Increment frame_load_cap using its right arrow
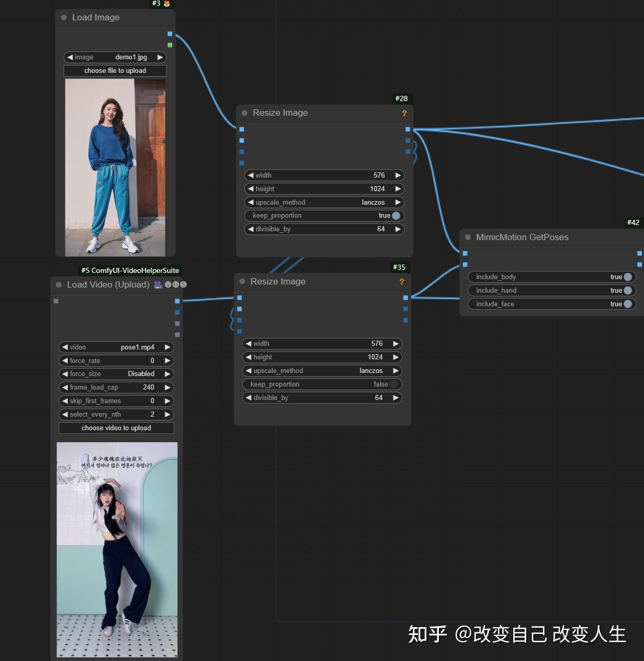This screenshot has width=644, height=661. coord(167,387)
